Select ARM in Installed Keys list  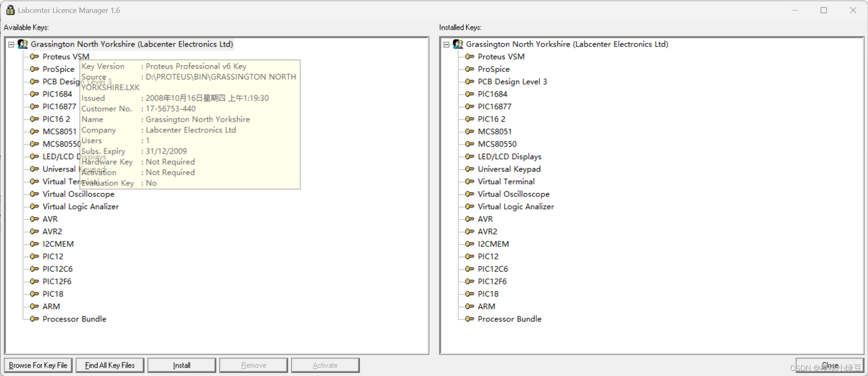[486, 306]
